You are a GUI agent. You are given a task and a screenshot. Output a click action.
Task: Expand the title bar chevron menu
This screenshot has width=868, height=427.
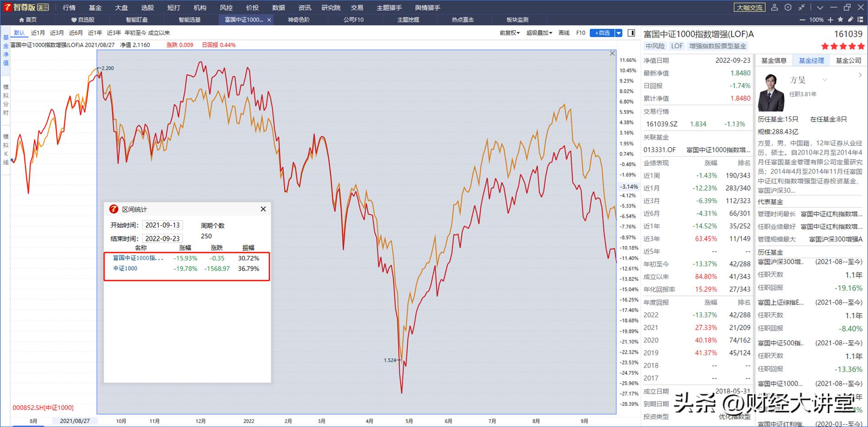820,8
